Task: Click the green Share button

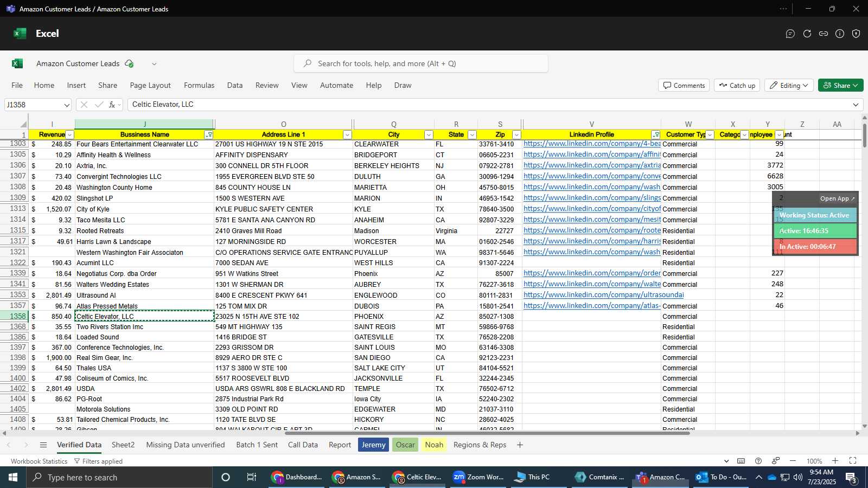Action: point(840,86)
